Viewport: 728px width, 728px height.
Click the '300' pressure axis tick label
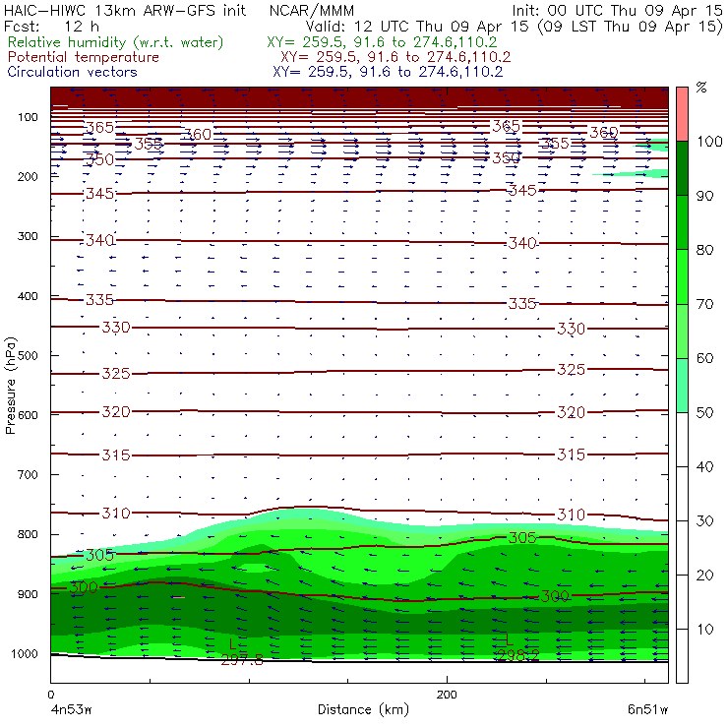(x=28, y=236)
